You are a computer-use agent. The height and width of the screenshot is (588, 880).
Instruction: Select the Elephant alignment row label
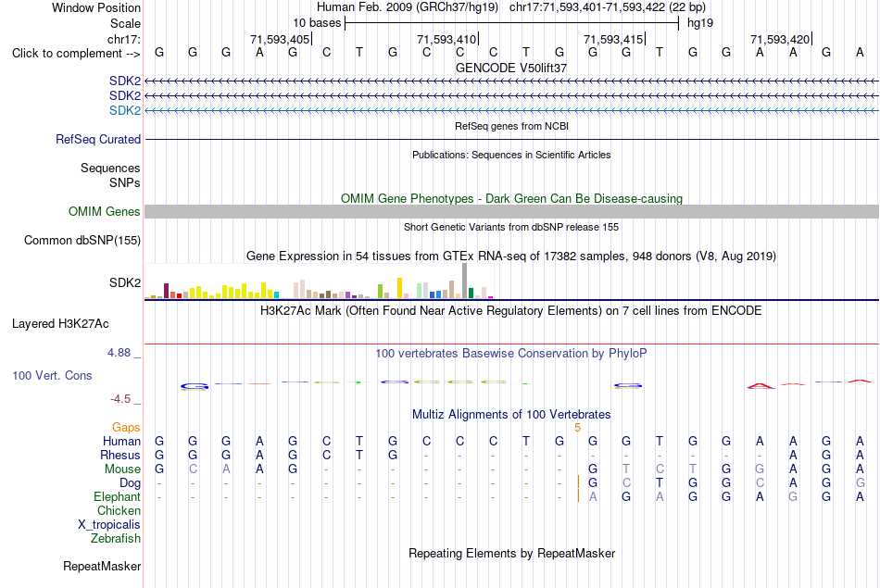pyautogui.click(x=117, y=496)
